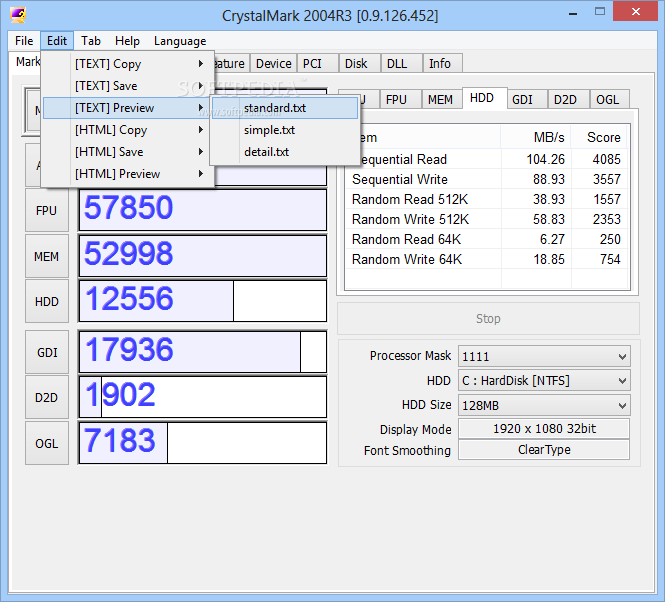The image size is (665, 602).
Task: Minimize the CrystalMark window
Action: pyautogui.click(x=573, y=13)
